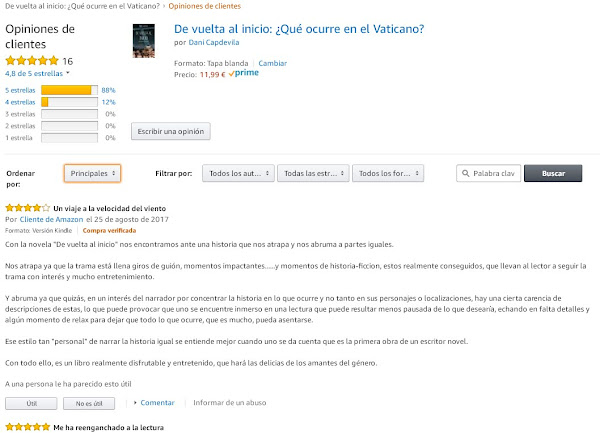The height and width of the screenshot is (433, 600).
Task: Open the Dani Capdevila author link
Action: (214, 42)
